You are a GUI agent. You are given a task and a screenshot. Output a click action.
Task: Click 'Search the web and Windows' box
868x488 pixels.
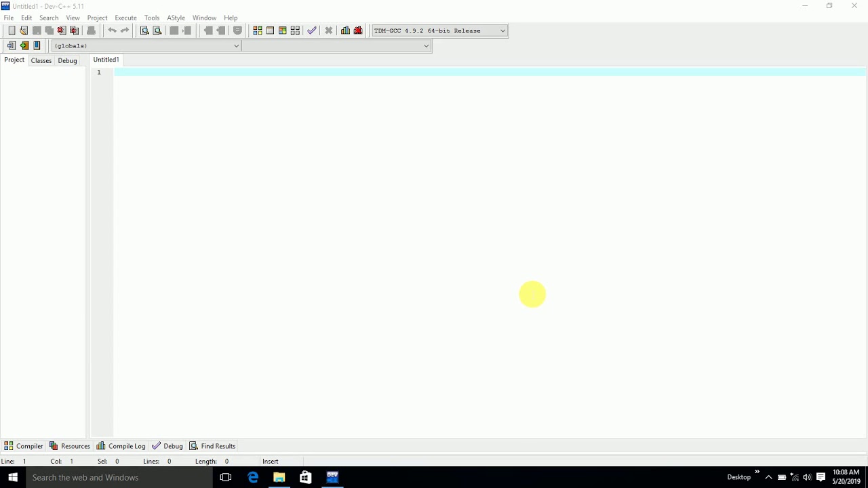point(119,477)
